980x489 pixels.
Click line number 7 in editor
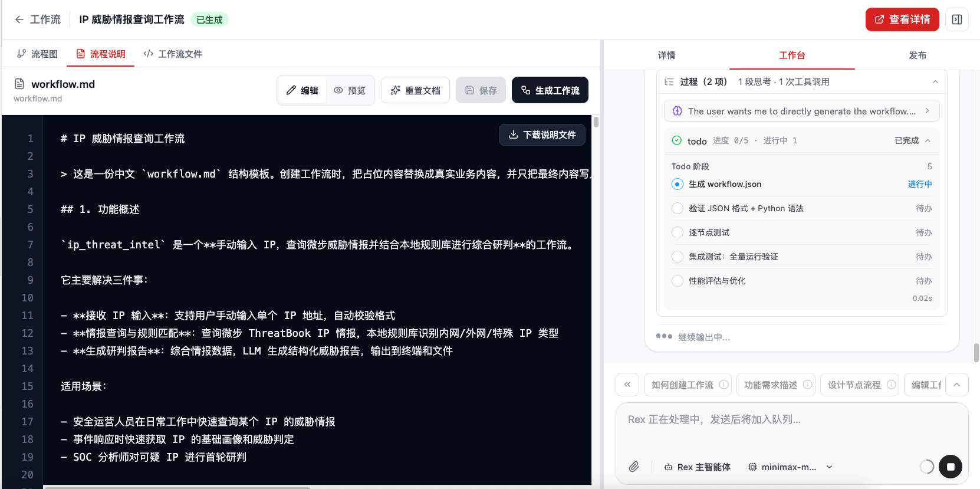(30, 244)
